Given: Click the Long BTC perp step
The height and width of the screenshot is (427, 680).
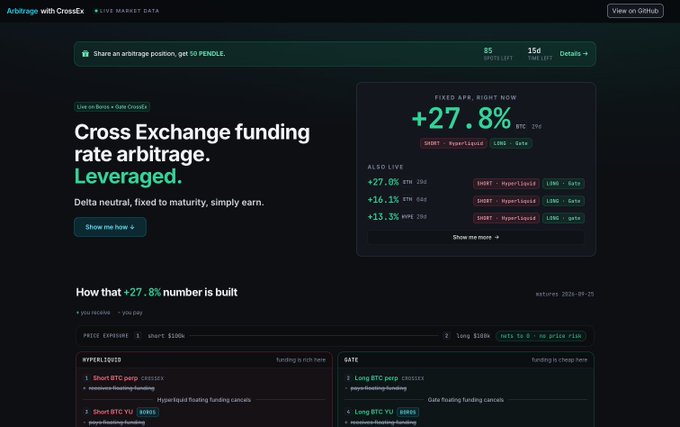Looking at the screenshot, I should pos(376,378).
